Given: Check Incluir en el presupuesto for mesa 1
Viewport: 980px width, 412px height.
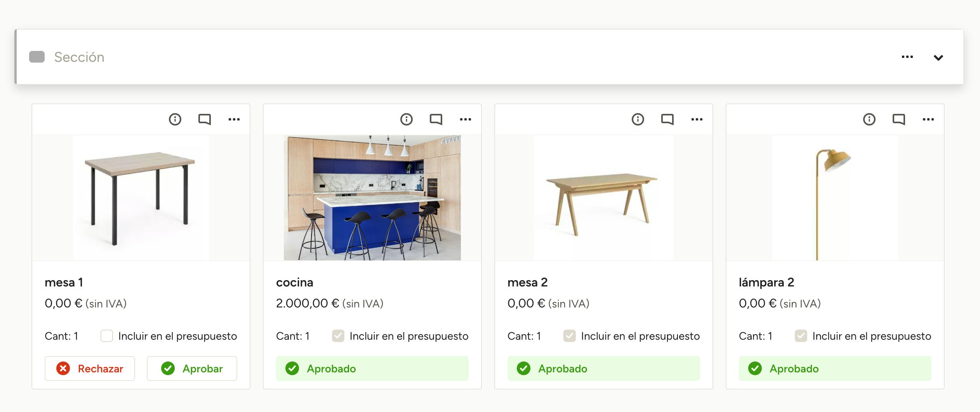Looking at the screenshot, I should (x=107, y=336).
